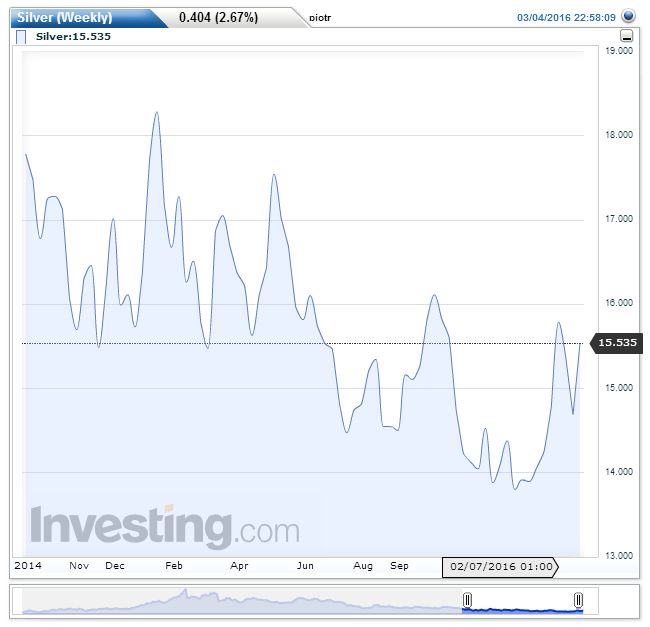The width and height of the screenshot is (650, 627).
Task: Click the Apr label on the time axis
Action: pyautogui.click(x=239, y=566)
